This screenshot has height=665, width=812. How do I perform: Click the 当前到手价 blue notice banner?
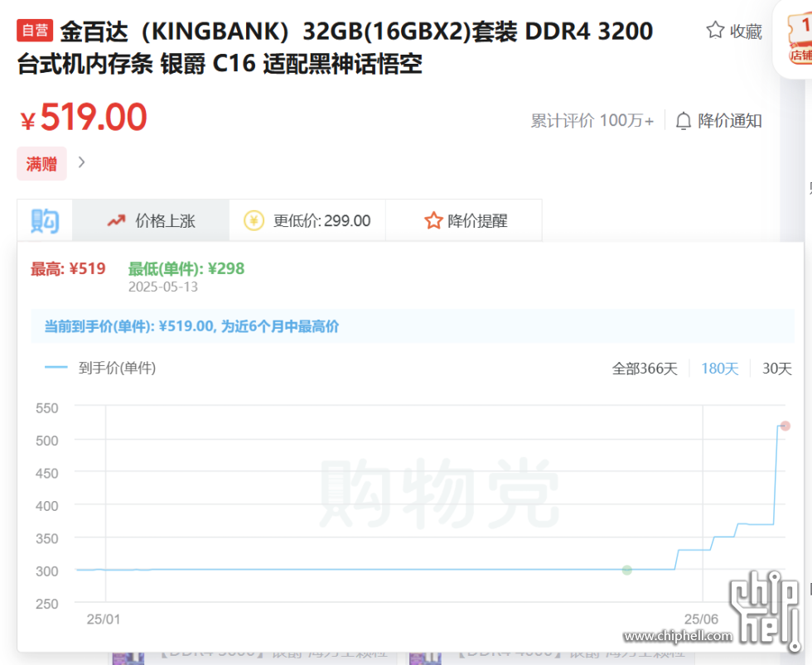[x=413, y=326]
